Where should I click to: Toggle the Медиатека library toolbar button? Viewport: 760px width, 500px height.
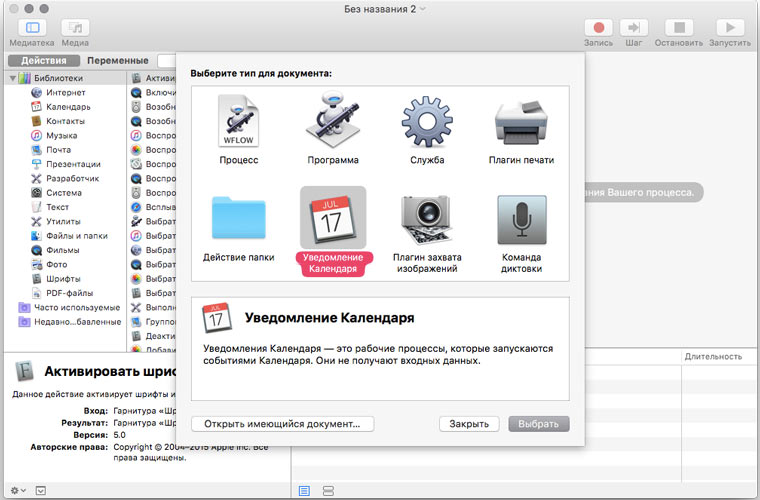(x=32, y=28)
